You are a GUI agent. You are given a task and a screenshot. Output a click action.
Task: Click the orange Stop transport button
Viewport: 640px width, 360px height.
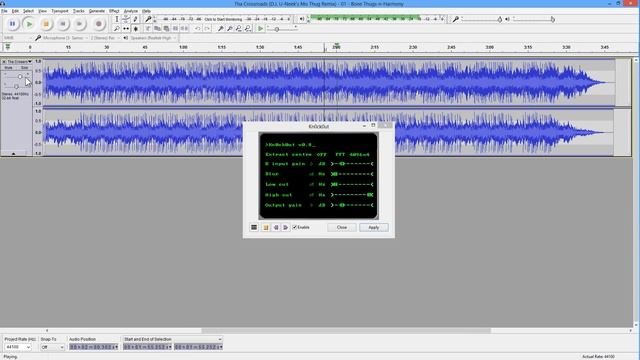[x=46, y=24]
